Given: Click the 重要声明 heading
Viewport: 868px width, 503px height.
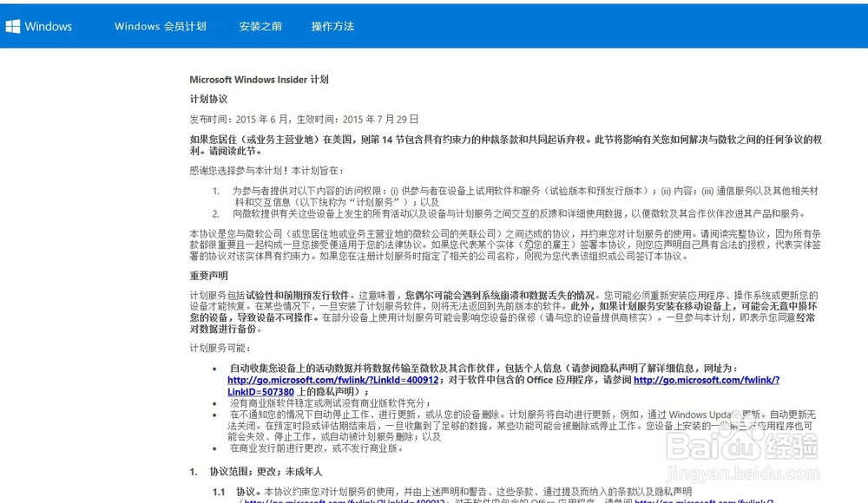Looking at the screenshot, I should [208, 276].
